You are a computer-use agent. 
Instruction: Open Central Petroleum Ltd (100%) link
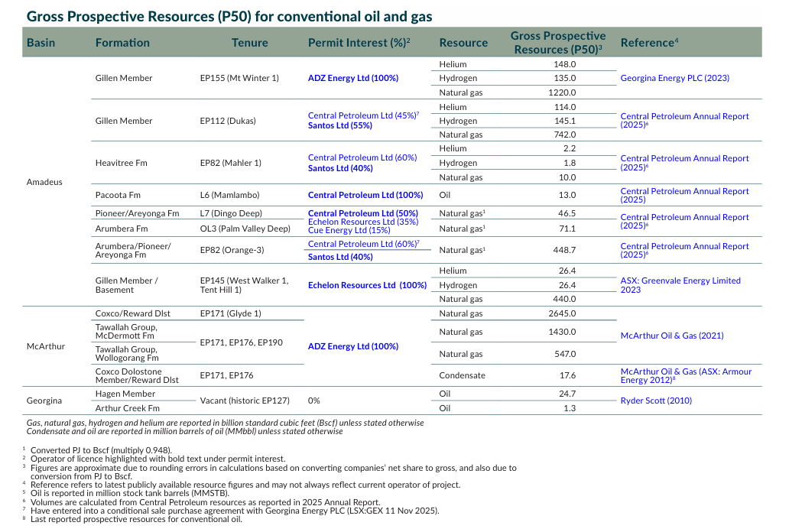tap(365, 195)
